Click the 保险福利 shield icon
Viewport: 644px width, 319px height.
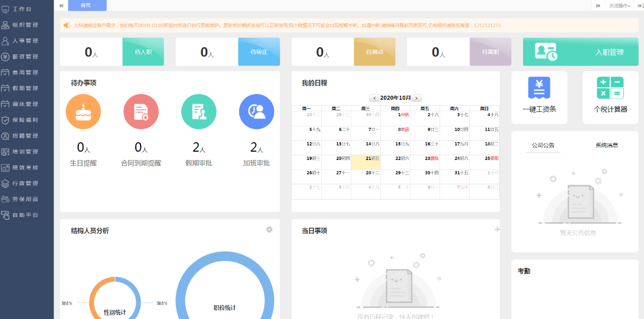(x=6, y=120)
